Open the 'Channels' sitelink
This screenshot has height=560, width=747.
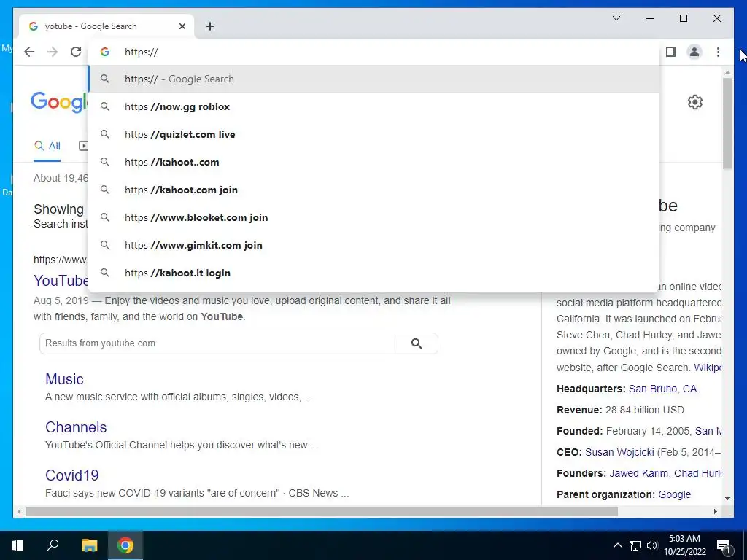76,427
